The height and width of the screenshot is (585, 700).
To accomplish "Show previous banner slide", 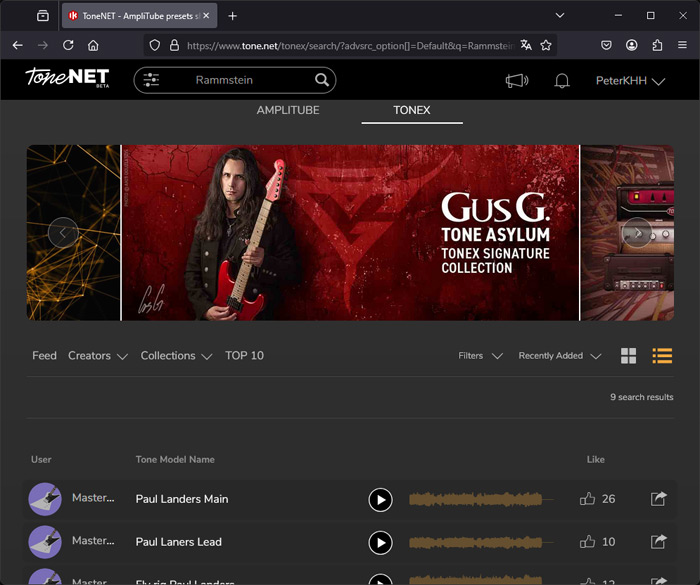I will click(63, 232).
